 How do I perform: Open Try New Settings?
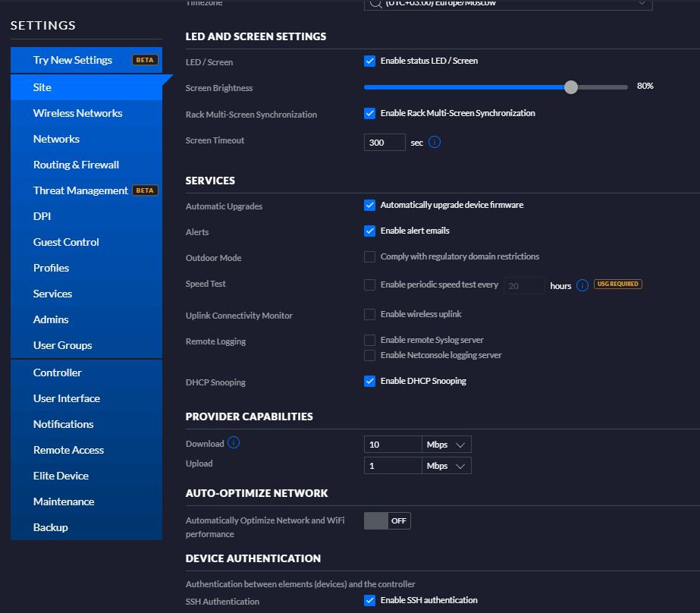[x=73, y=60]
